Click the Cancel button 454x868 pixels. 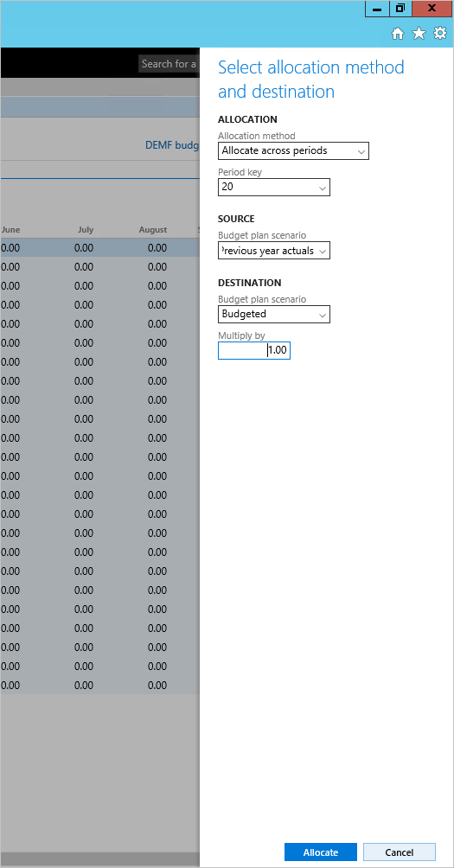400,852
